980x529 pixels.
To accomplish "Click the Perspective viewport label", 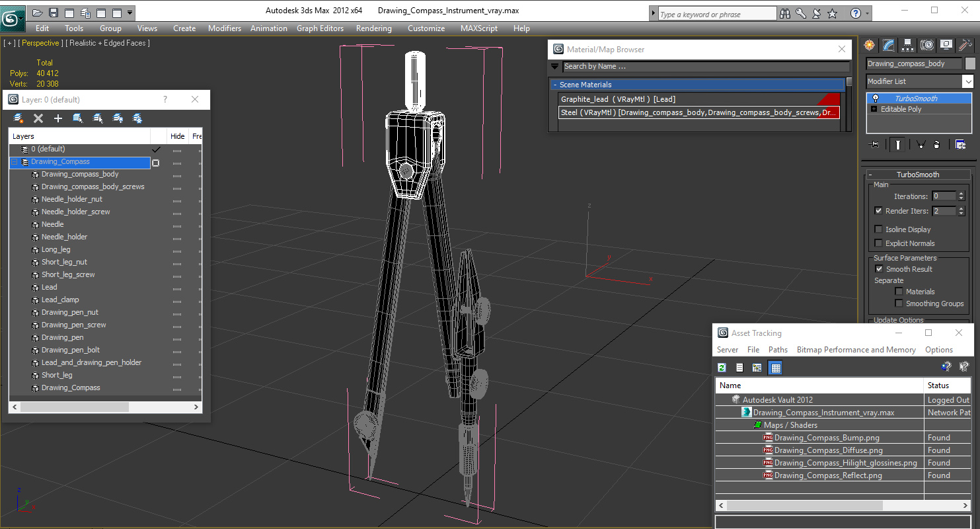I will (41, 43).
